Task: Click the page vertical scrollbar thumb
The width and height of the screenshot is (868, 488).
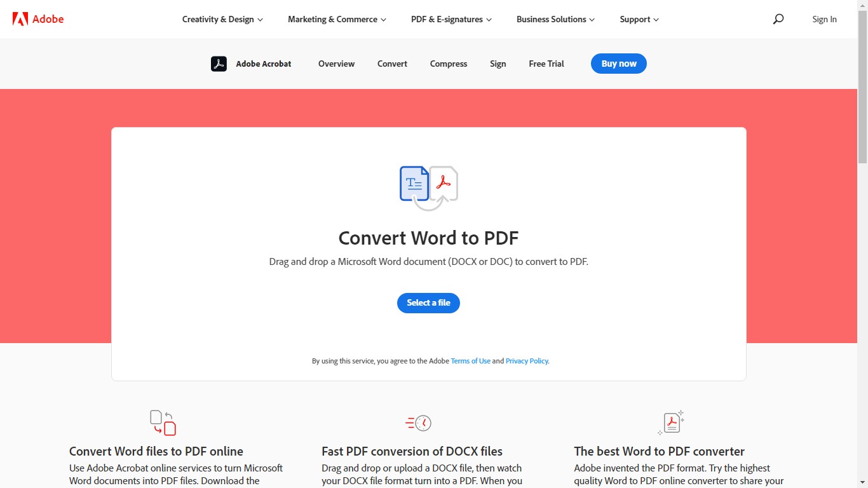Action: click(862, 87)
